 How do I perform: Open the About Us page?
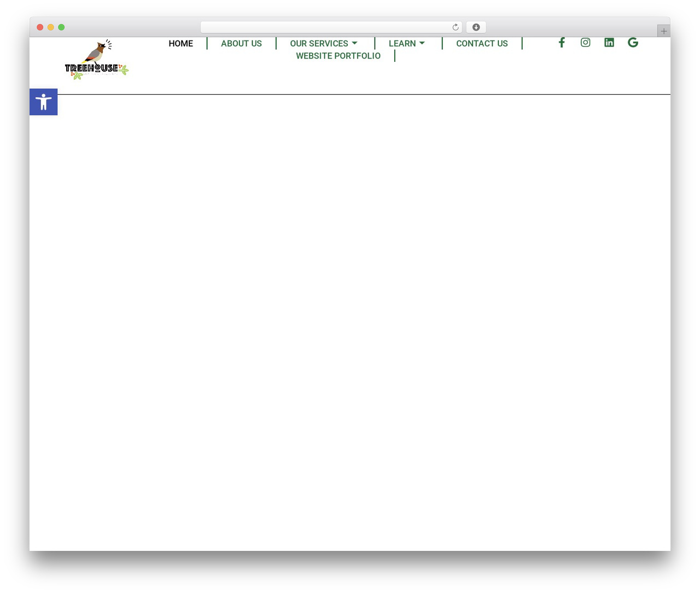(241, 43)
